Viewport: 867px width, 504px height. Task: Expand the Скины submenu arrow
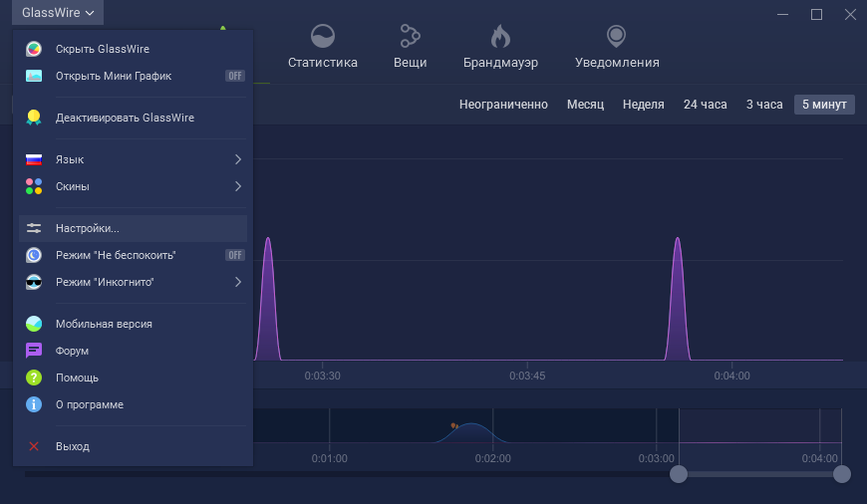[238, 186]
